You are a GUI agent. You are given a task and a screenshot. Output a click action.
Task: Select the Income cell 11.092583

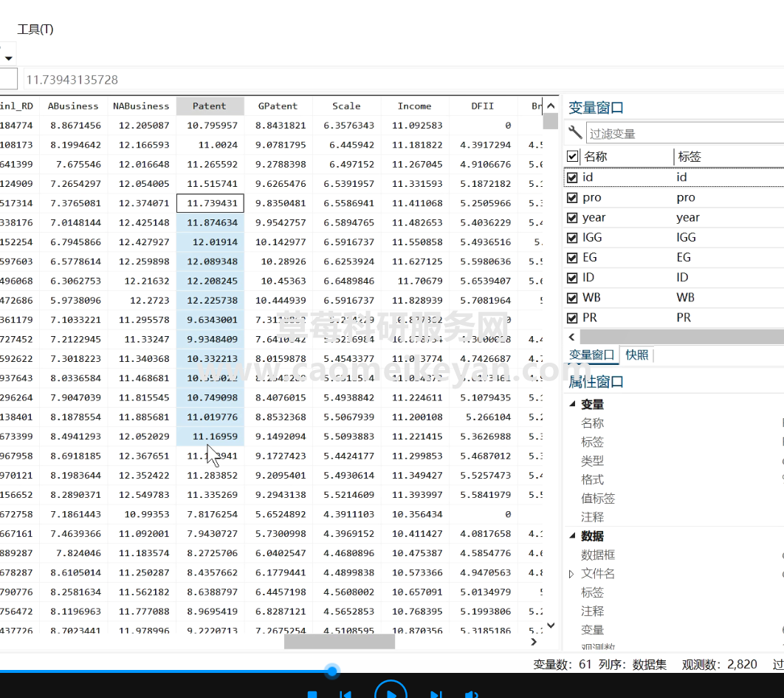point(416,125)
